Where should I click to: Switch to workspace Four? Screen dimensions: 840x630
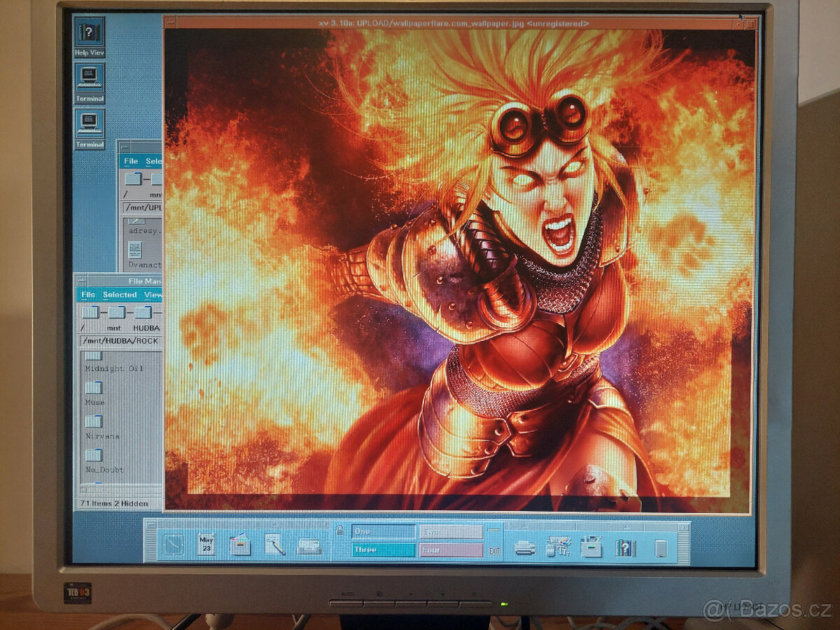tap(451, 550)
